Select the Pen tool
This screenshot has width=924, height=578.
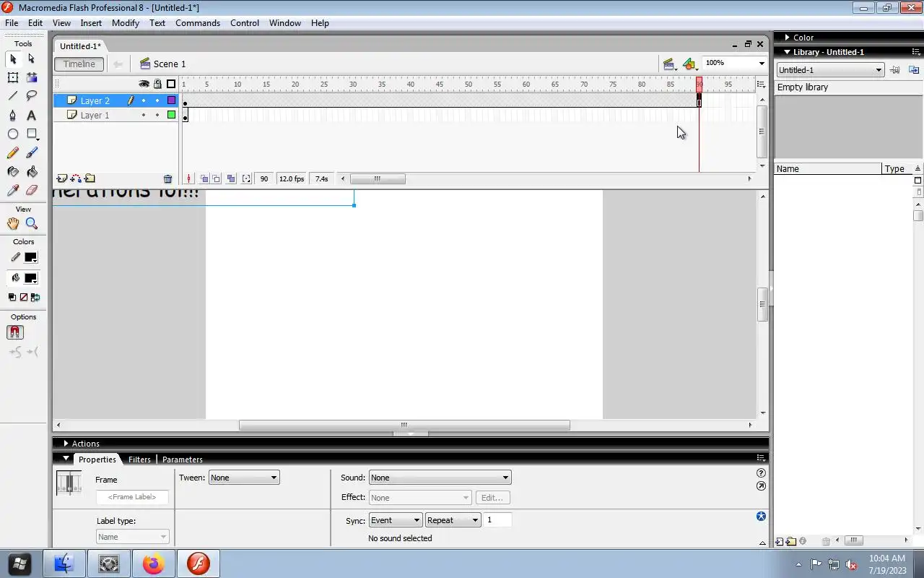click(13, 116)
